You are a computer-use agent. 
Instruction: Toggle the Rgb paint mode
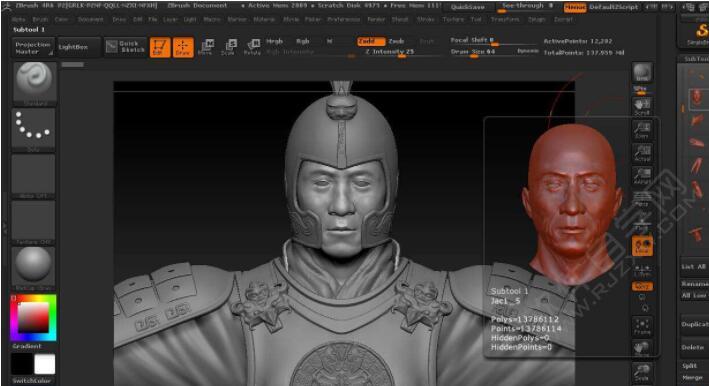click(303, 41)
